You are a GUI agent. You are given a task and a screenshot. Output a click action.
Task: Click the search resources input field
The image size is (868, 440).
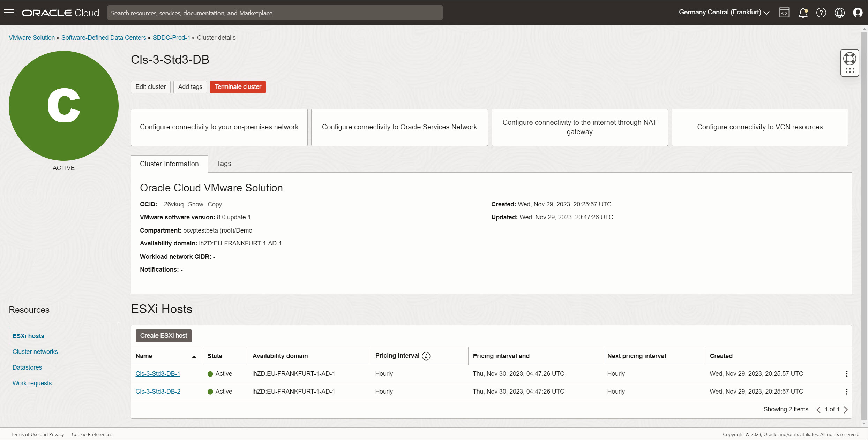click(275, 12)
